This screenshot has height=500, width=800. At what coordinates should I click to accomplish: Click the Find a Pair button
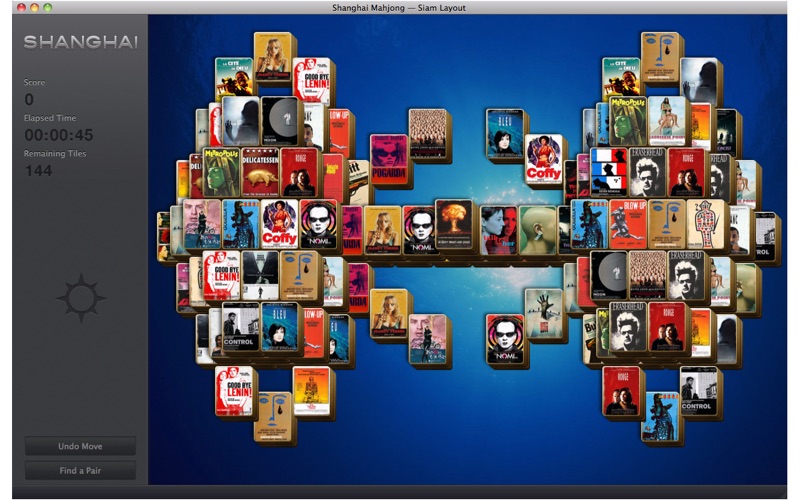[x=80, y=470]
